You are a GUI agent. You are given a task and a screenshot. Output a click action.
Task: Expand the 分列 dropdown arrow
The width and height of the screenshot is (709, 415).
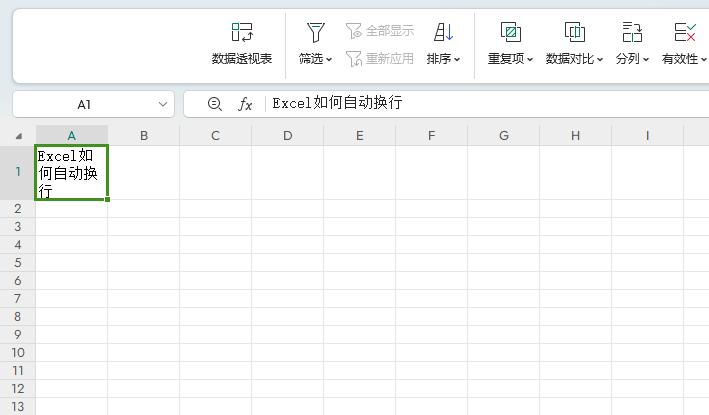[x=646, y=59]
